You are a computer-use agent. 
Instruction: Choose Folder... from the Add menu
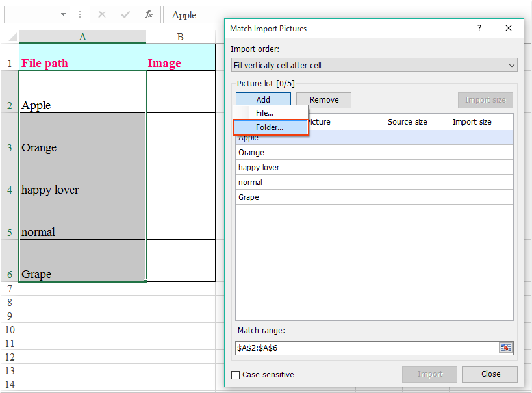270,127
